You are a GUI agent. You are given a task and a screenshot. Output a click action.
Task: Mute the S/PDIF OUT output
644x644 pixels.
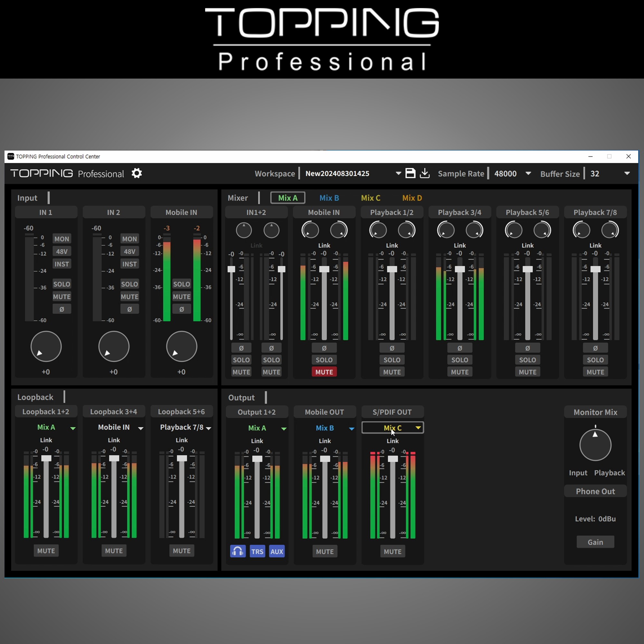(393, 551)
